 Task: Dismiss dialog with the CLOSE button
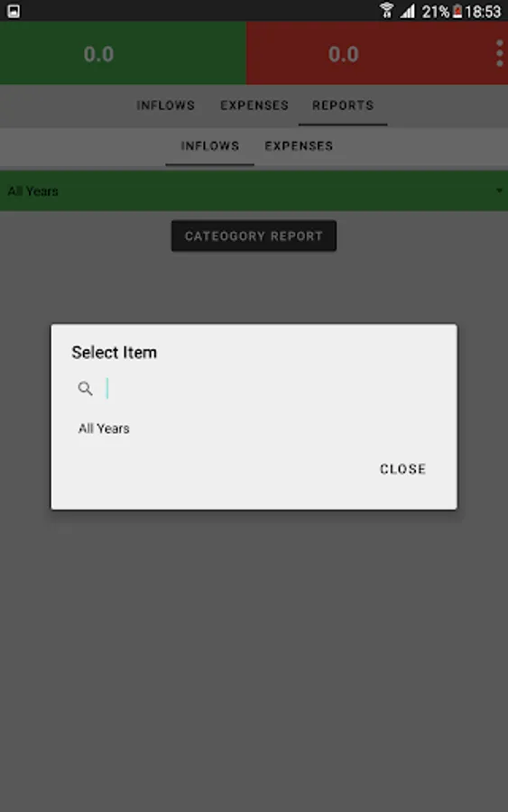coord(402,469)
